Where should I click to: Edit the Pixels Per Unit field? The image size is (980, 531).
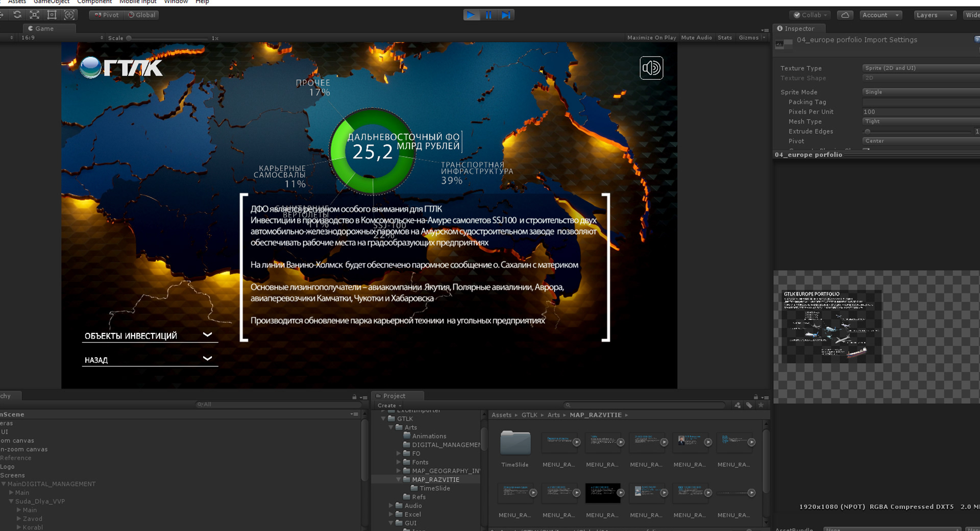921,112
